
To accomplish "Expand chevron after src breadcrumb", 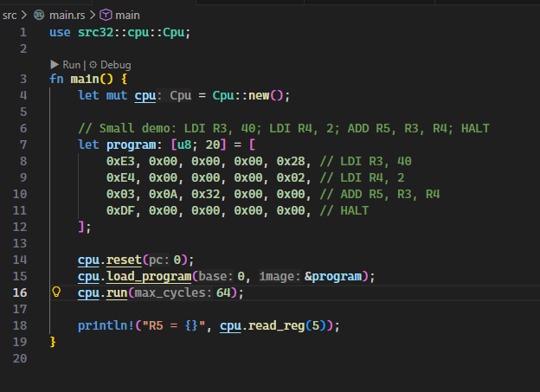I will tap(24, 16).
